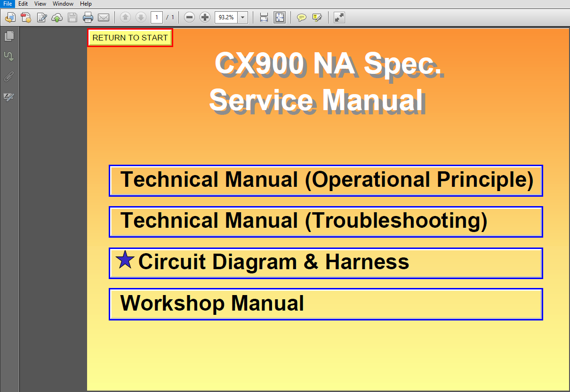Open the Window menu
570x392 pixels.
[x=63, y=4]
